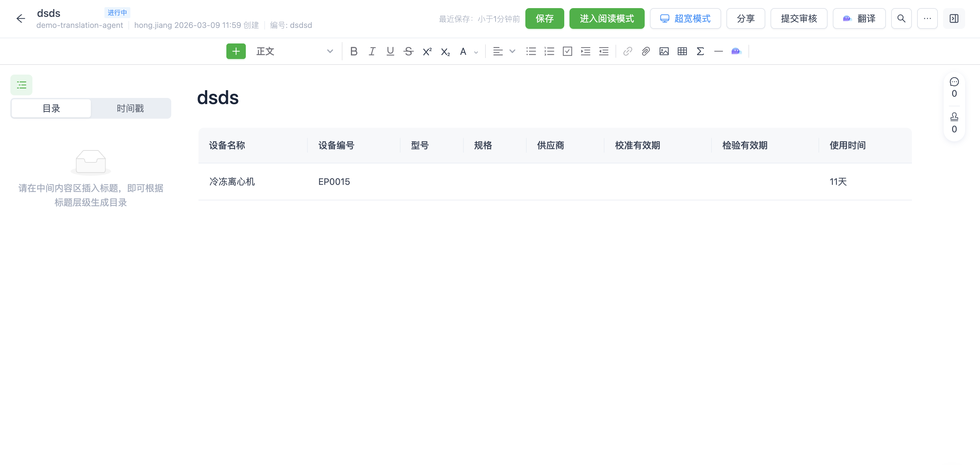The width and height of the screenshot is (980, 465).
Task: Insert a math formula using the Σ icon
Action: [x=700, y=51]
